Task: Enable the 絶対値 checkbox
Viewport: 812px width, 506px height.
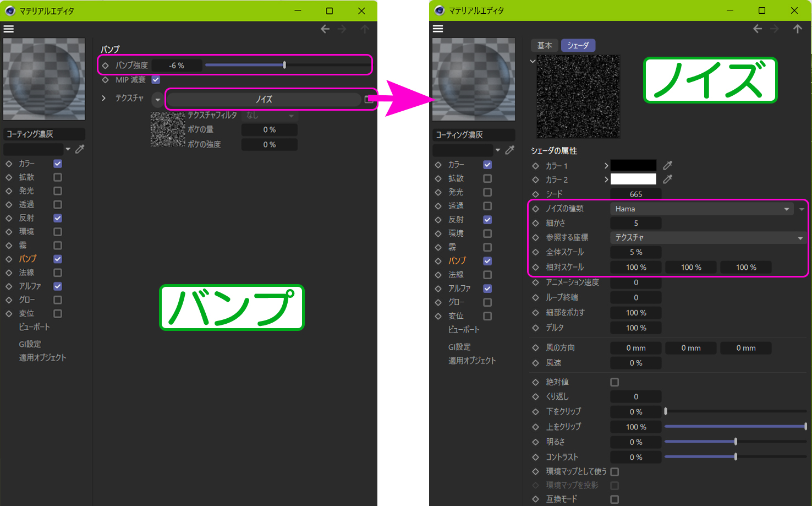Action: [x=615, y=382]
